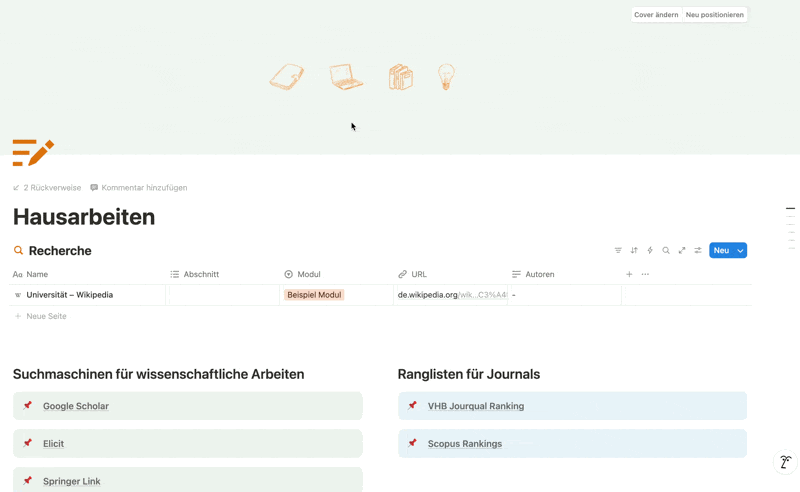Click the Cover ändern button
The image size is (800, 492).
pos(656,15)
